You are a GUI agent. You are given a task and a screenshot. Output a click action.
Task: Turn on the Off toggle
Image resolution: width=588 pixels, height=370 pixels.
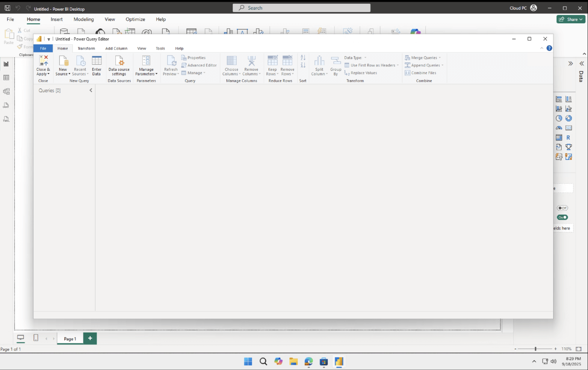click(x=562, y=208)
